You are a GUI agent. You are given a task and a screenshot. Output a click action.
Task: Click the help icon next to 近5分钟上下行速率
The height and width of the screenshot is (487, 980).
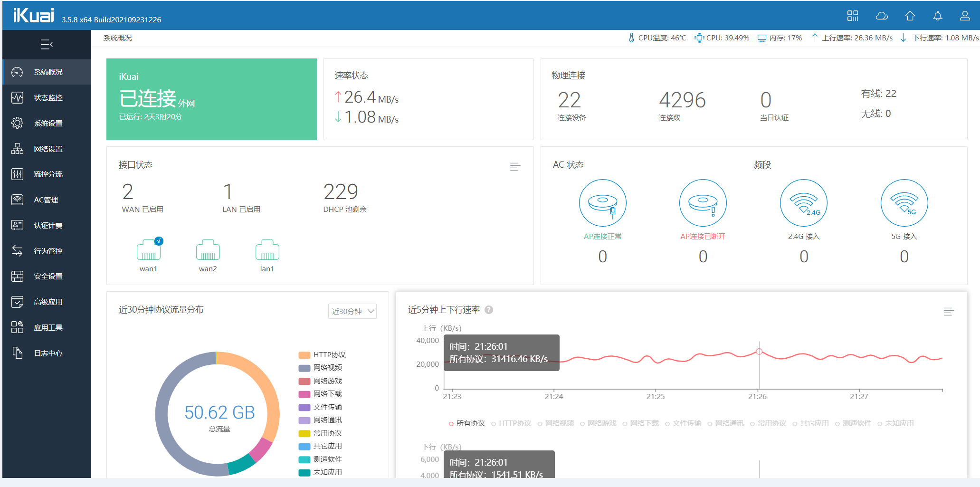click(489, 310)
